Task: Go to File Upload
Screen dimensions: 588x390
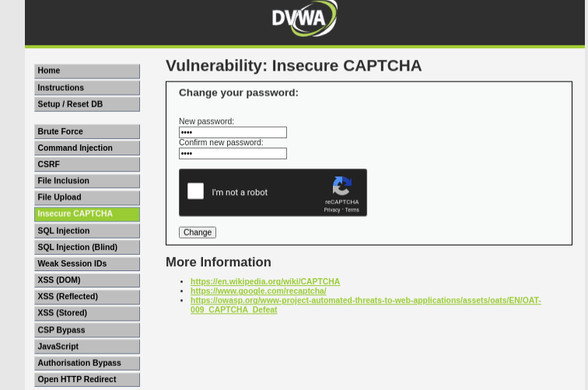Action: click(x=87, y=197)
